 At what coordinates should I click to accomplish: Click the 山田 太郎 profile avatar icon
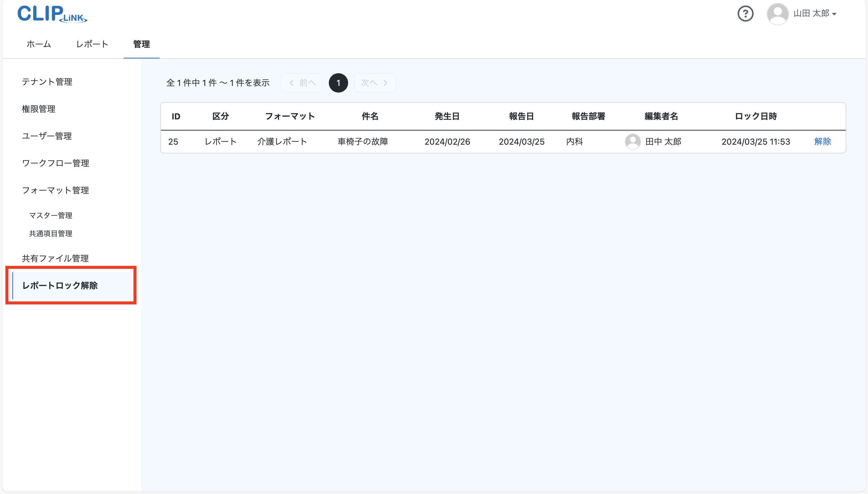pos(778,14)
